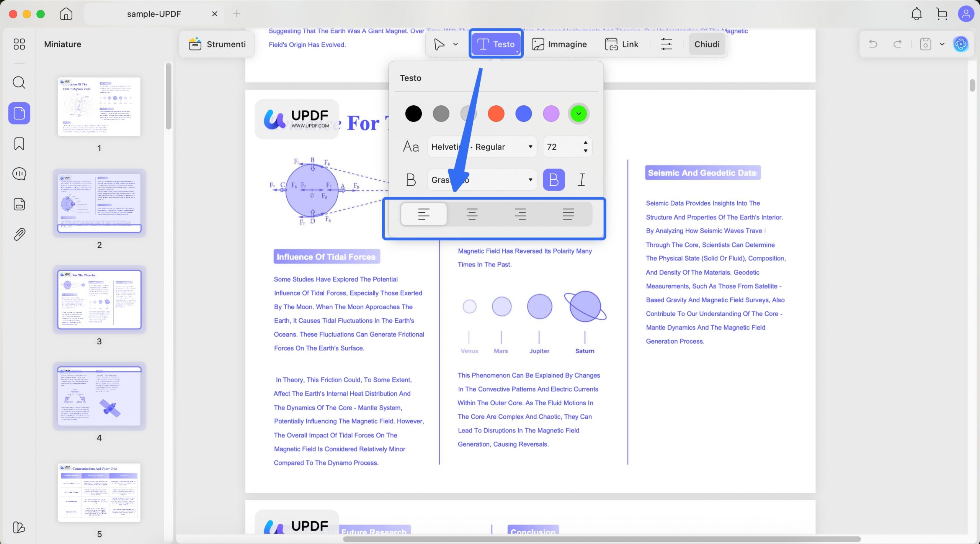Switch to the Link tool

point(621,44)
